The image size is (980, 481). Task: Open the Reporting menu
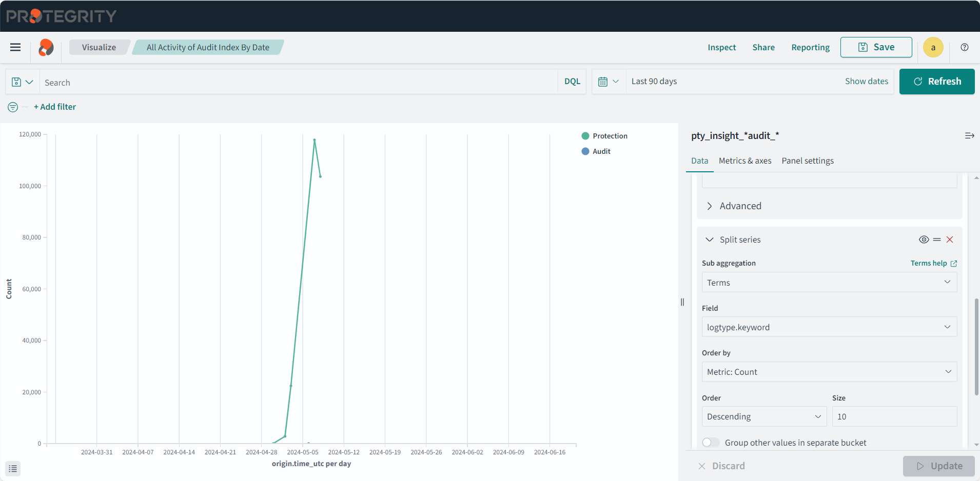coord(810,47)
